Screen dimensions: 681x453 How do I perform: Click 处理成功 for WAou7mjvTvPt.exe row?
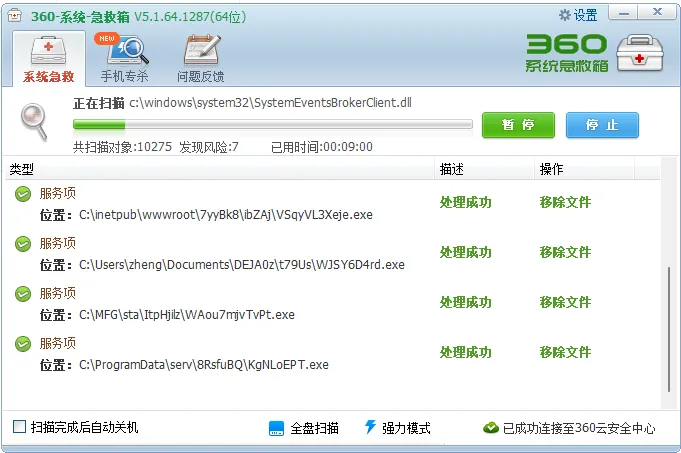point(465,302)
